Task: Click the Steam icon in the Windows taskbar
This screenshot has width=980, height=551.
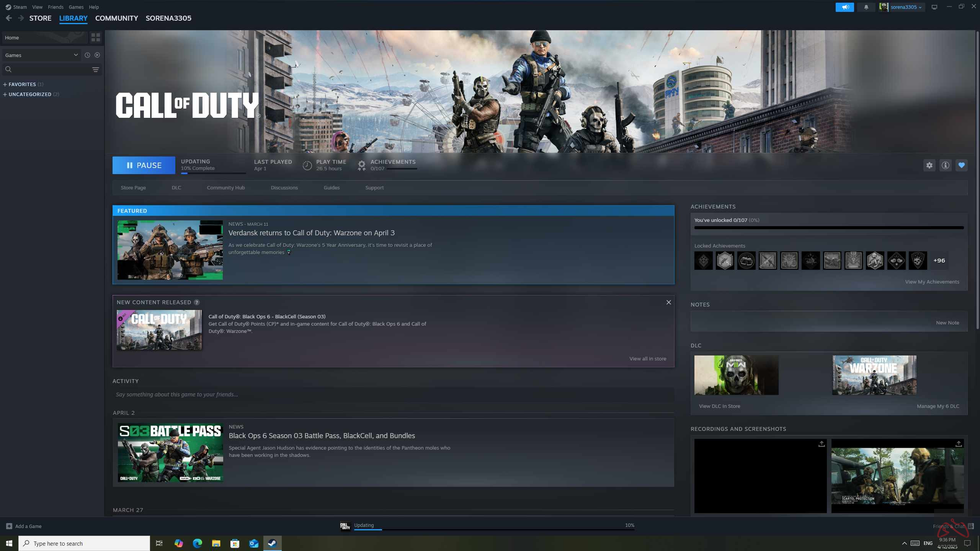Action: click(272, 543)
